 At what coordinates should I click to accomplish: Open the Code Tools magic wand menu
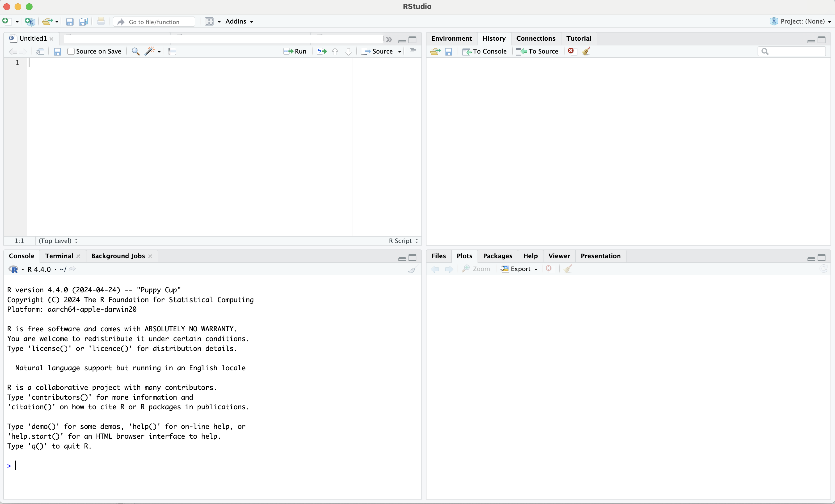click(153, 51)
